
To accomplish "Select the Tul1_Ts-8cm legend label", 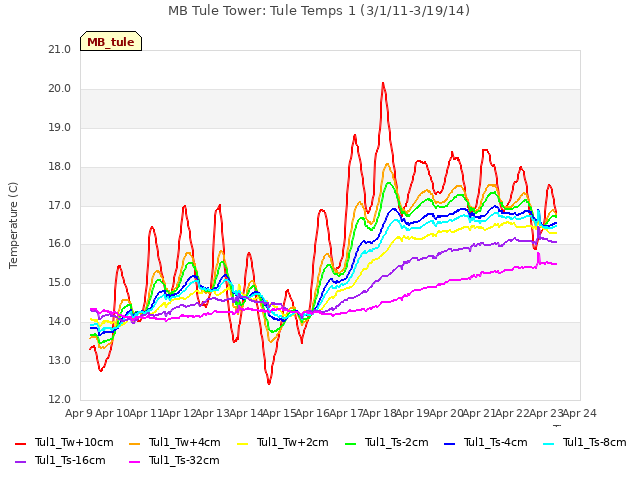I will 595,442.
